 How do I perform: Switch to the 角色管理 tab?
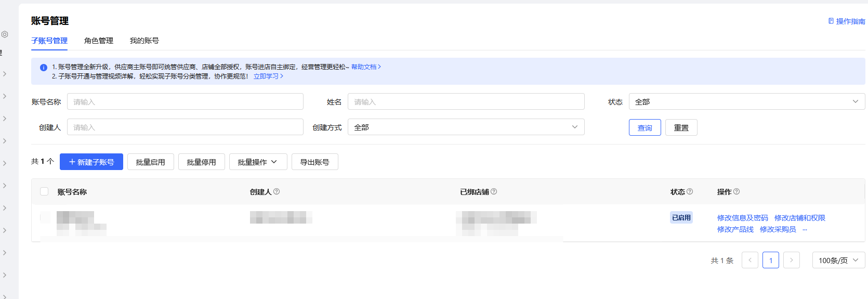[99, 41]
